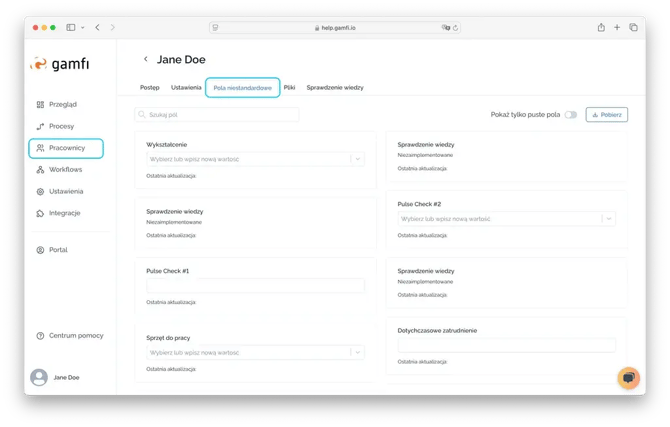Open the chat widget bubble
This screenshot has height=427, width=670.
point(628,377)
